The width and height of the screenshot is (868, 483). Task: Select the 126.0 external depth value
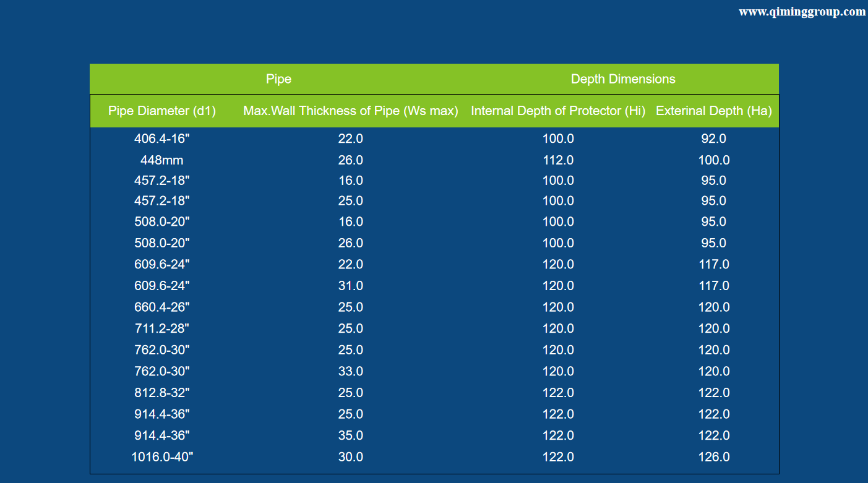click(713, 457)
